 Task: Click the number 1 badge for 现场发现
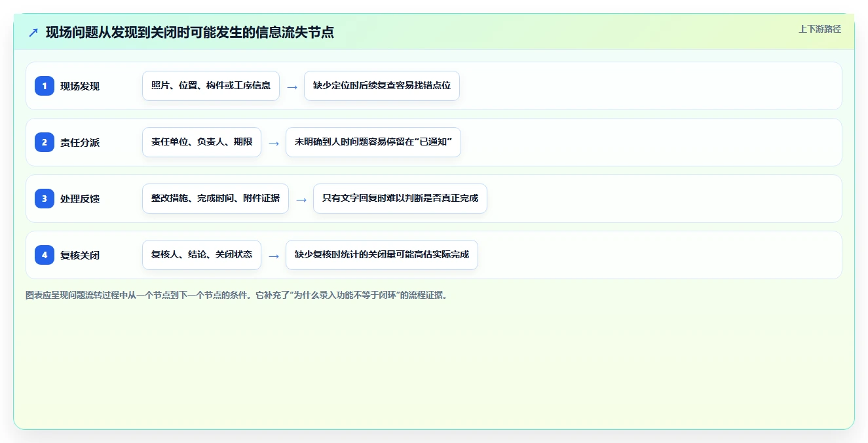tap(45, 86)
